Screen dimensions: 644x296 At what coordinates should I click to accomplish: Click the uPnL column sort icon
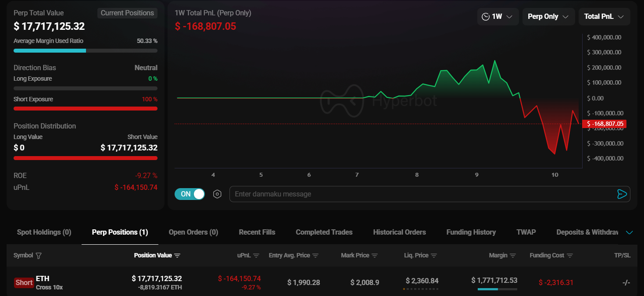pyautogui.click(x=256, y=256)
